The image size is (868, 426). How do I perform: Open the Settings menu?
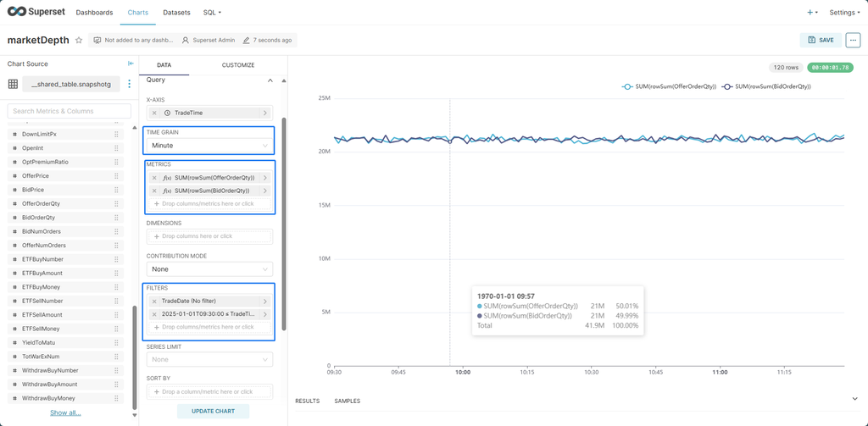click(844, 13)
